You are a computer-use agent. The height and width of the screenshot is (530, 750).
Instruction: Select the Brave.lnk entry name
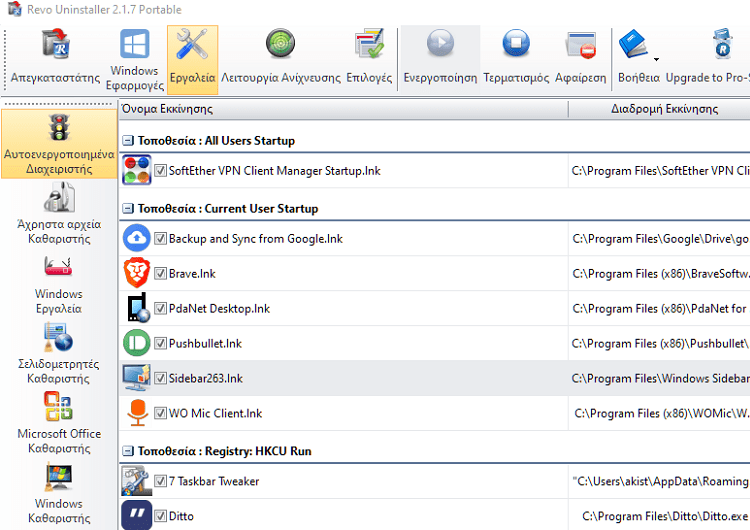coord(192,273)
